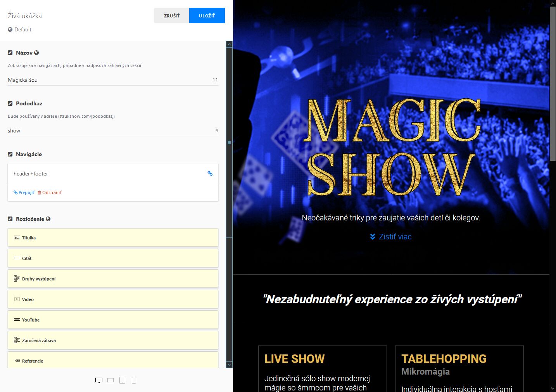The height and width of the screenshot is (392, 556).
Task: Select tablet preview device icon
Action: click(x=122, y=380)
